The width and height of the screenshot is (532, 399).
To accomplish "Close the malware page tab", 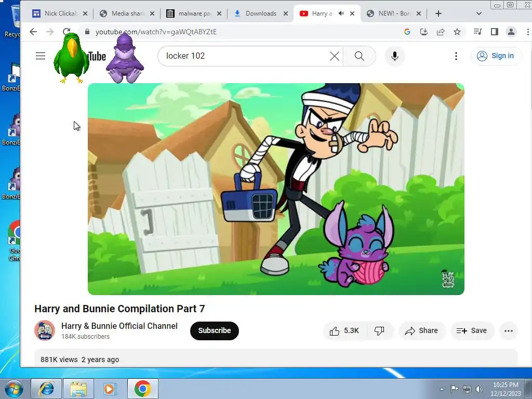I will pyautogui.click(x=219, y=14).
